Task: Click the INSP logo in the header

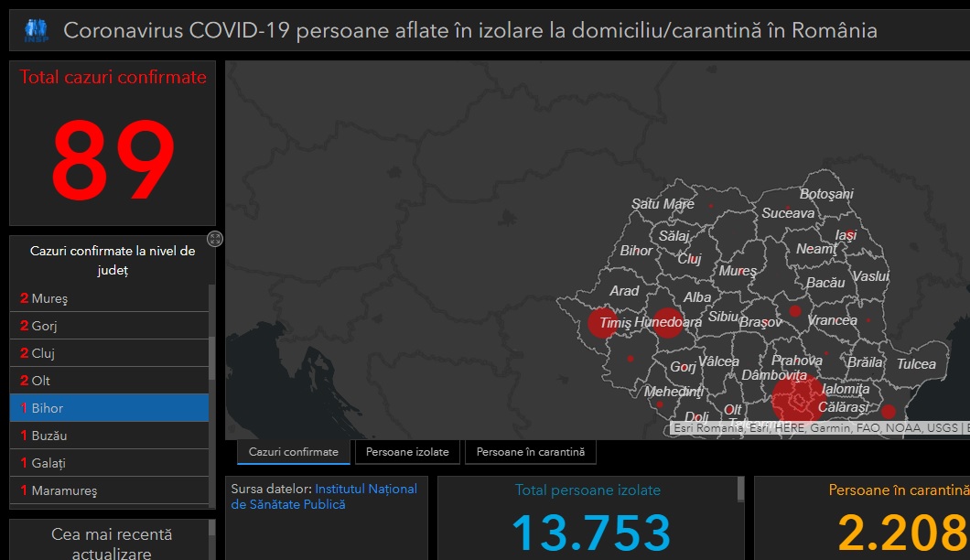Action: point(35,31)
